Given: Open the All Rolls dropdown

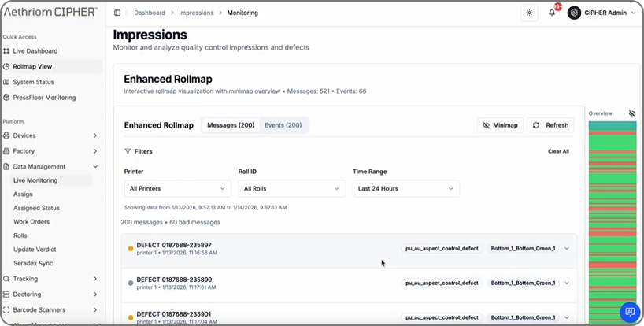Looking at the screenshot, I should pyautogui.click(x=291, y=189).
